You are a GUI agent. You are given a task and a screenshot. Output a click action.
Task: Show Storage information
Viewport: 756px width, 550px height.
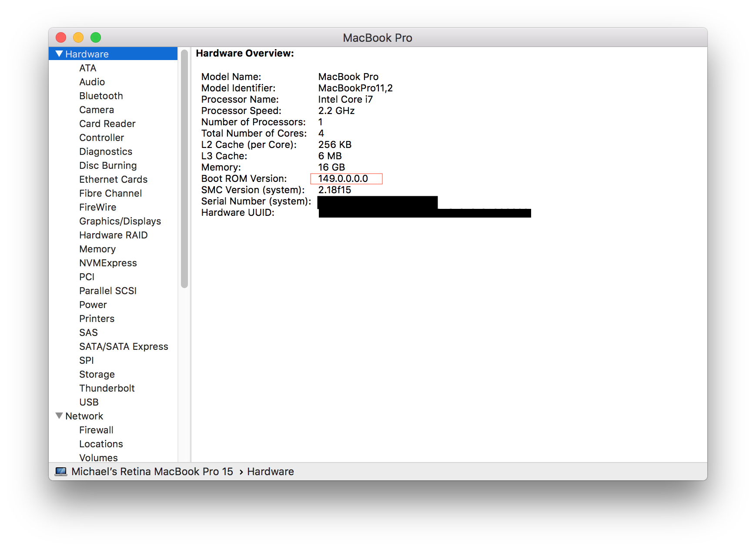point(97,374)
